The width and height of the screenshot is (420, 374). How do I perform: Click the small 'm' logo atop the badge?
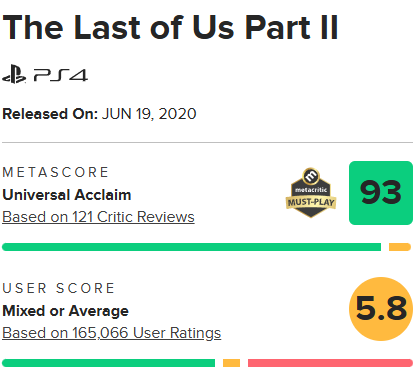point(311,176)
